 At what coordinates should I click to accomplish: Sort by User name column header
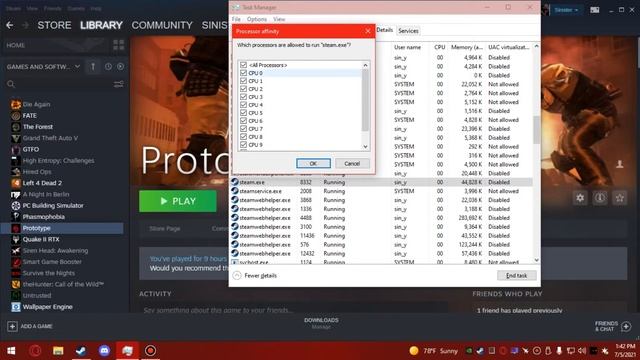point(407,47)
